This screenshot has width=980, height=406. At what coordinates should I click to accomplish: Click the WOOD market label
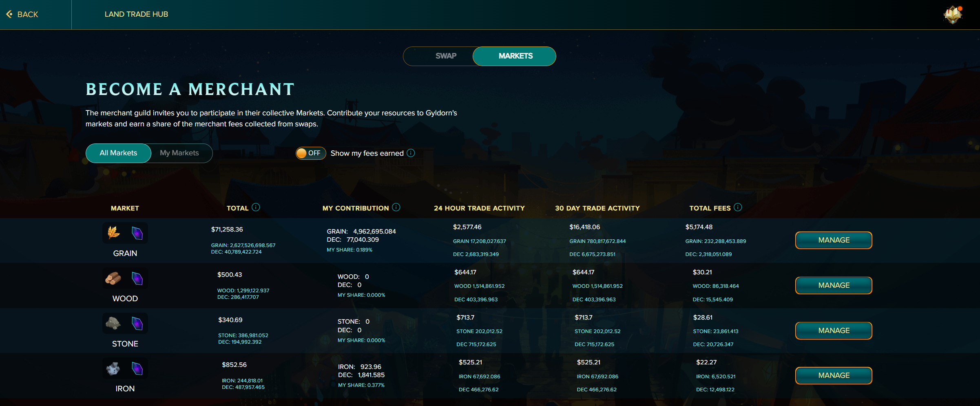125,298
